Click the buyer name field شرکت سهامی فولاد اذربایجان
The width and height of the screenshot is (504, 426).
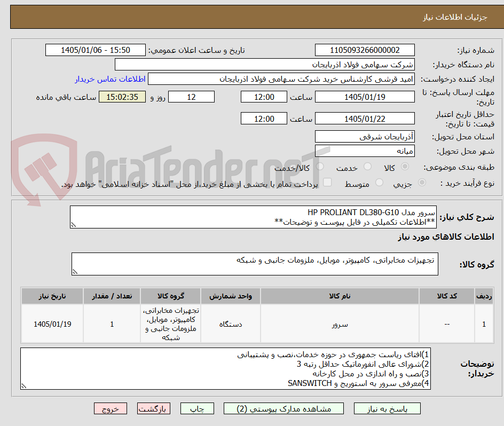264,65
